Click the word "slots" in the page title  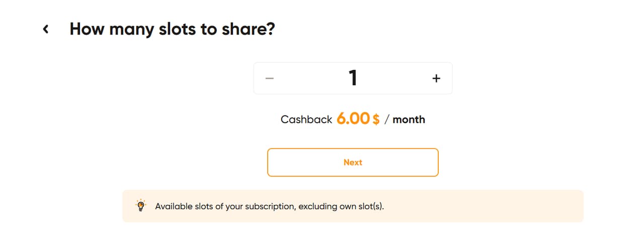[172, 29]
